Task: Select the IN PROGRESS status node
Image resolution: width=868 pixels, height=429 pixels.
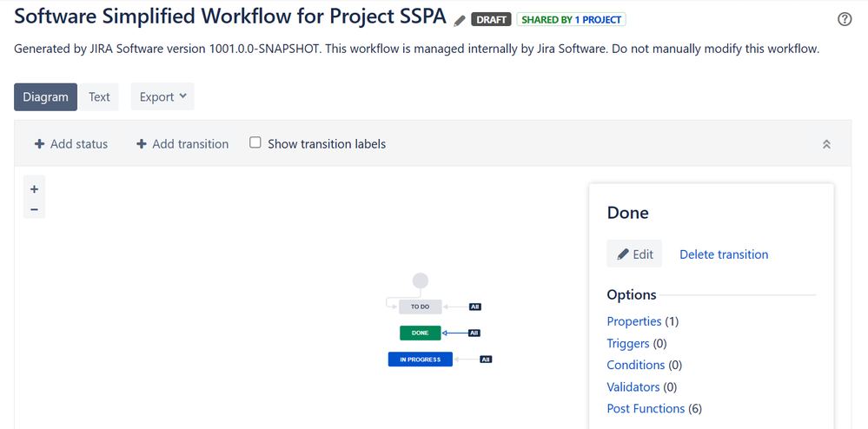Action: point(421,360)
